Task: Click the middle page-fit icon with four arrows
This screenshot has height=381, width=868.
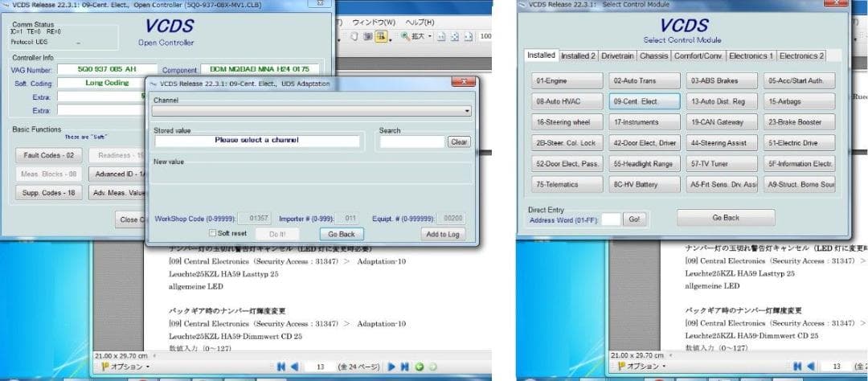Action: click(454, 37)
